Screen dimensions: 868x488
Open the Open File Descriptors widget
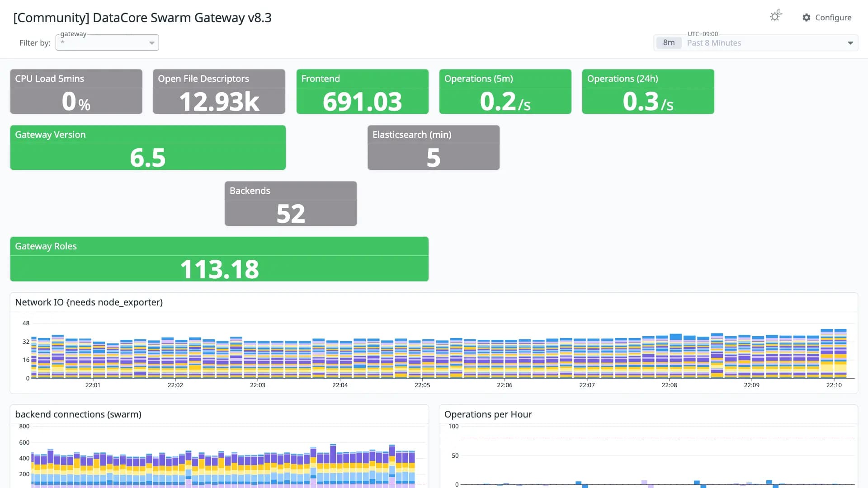[x=219, y=91]
